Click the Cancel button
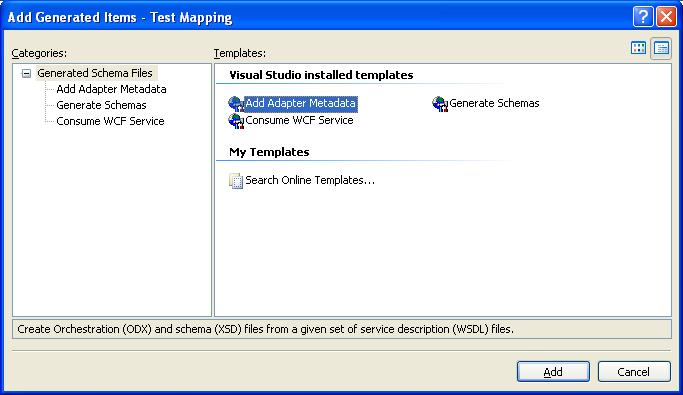Viewport: 683px width, 395px height. 634,371
